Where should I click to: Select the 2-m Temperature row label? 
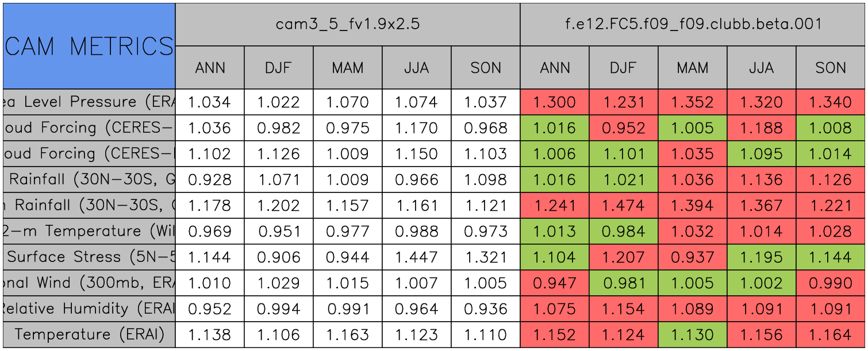89,232
